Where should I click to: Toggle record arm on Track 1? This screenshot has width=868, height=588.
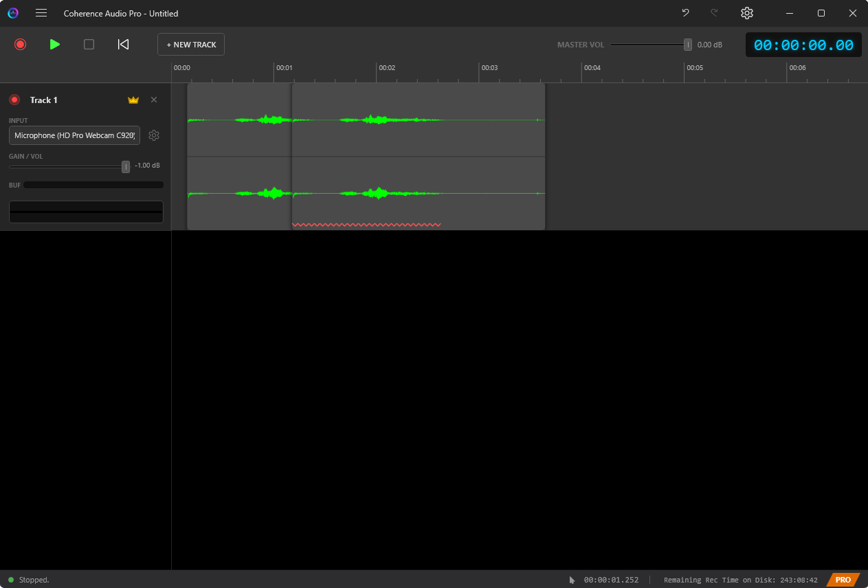click(x=14, y=99)
